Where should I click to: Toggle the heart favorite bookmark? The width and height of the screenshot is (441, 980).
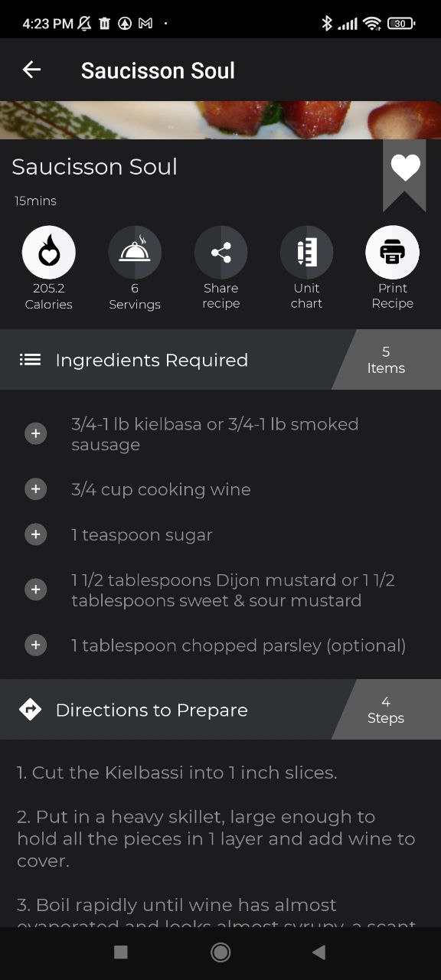[x=405, y=175]
